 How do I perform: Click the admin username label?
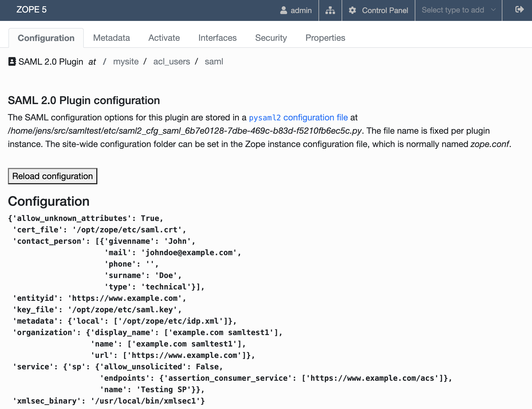[301, 10]
